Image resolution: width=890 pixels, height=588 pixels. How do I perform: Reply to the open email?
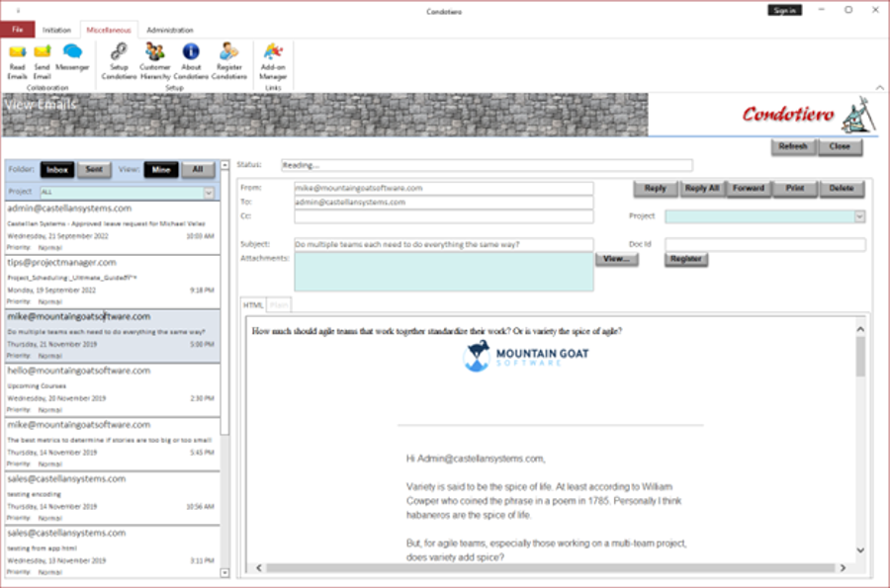[656, 189]
